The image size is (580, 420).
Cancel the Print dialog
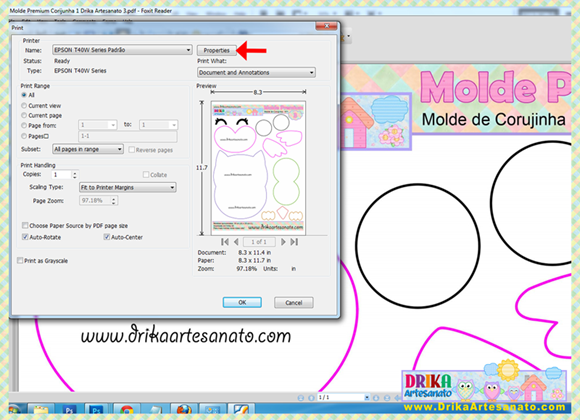click(294, 302)
